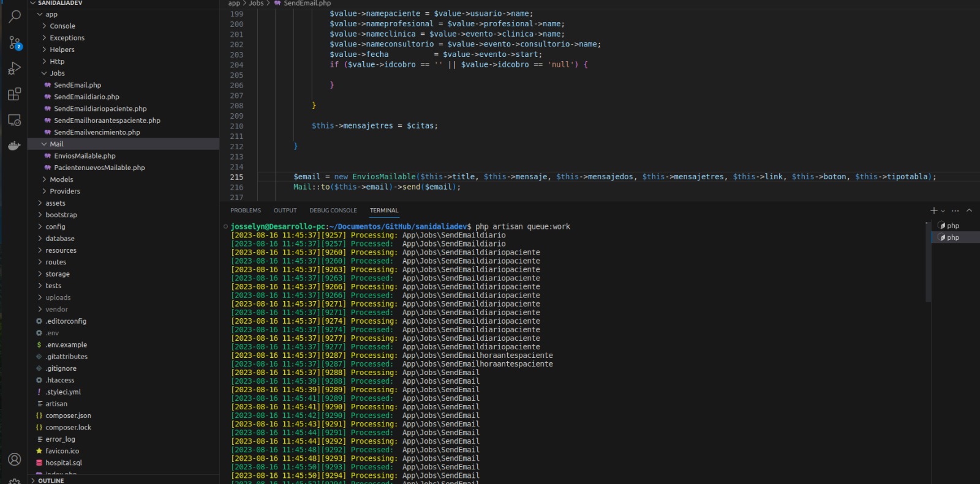Click the Jobs breadcrumb segment
Screen dimensions: 980x484
[x=256, y=4]
